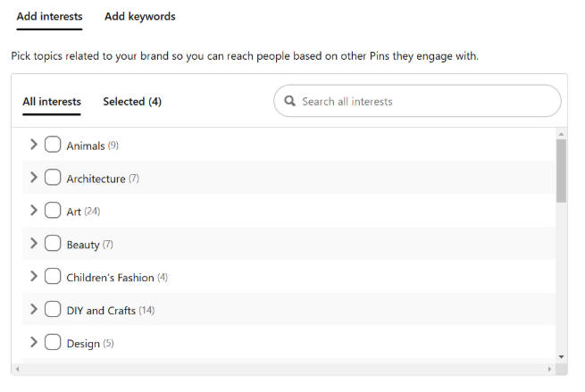Click the magnifier search icon

(289, 101)
